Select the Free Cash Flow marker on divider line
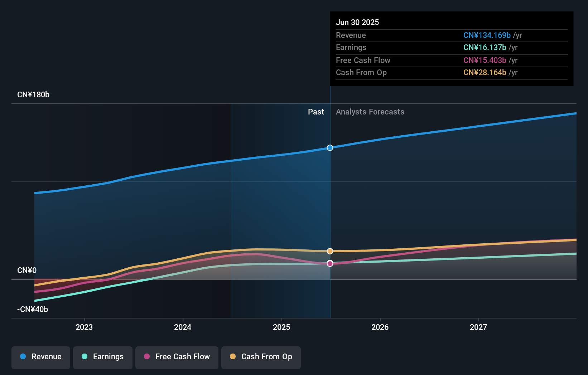Image resolution: width=588 pixels, height=375 pixels. coord(330,263)
